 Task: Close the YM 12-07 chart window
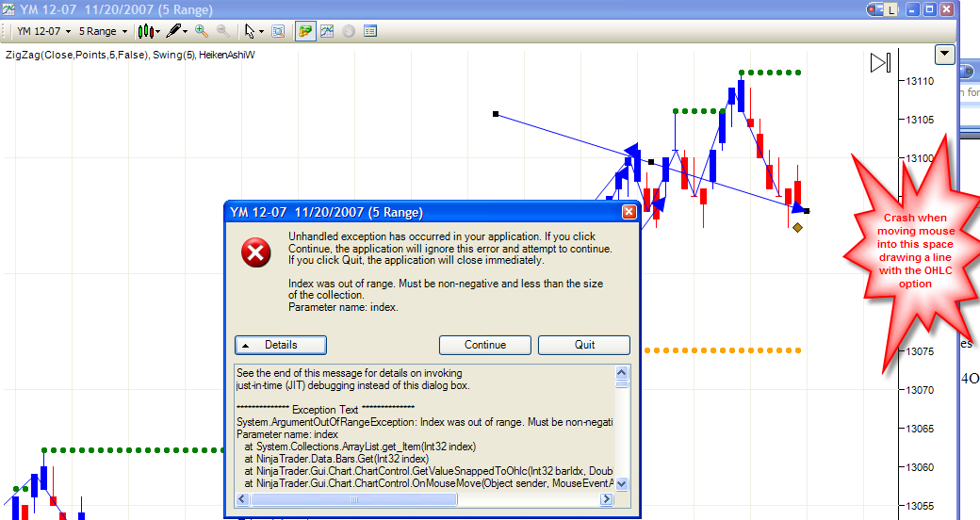click(947, 9)
